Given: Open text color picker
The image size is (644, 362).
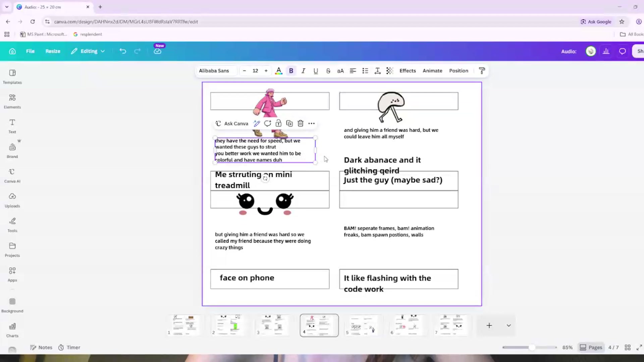Looking at the screenshot, I should pyautogui.click(x=278, y=71).
